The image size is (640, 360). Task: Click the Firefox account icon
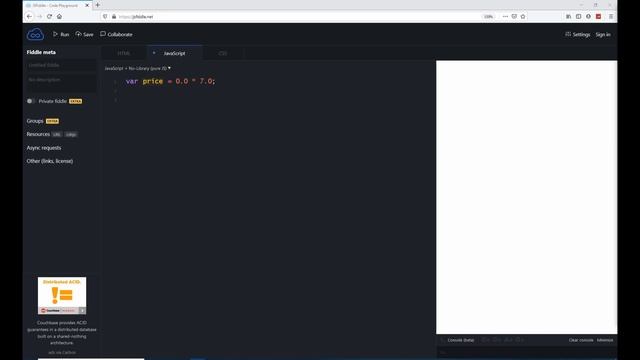(588, 16)
